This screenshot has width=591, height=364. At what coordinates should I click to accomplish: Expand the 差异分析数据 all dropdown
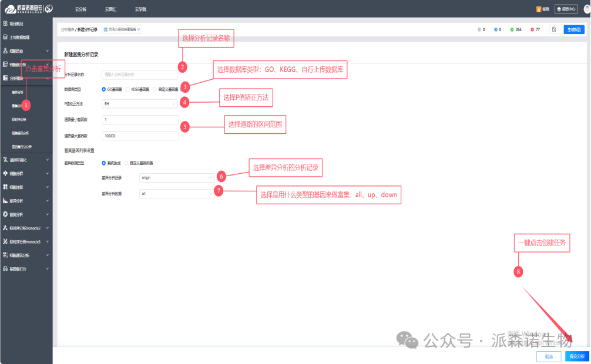pyautogui.click(x=177, y=193)
